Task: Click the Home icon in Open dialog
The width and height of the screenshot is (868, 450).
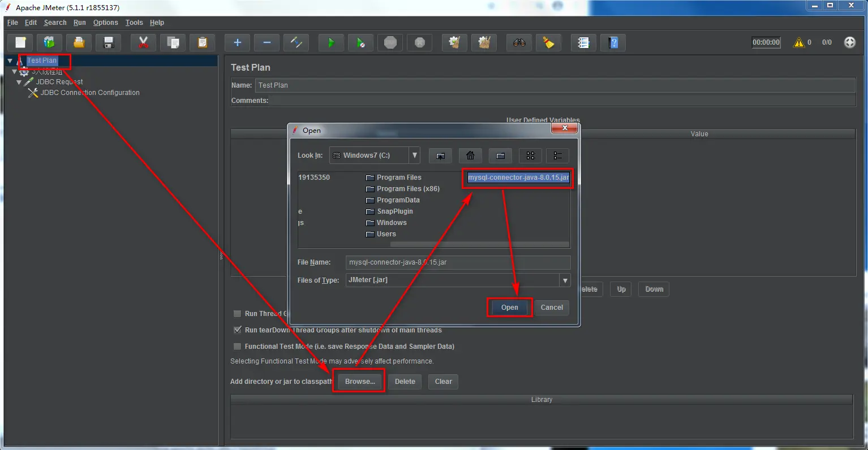Action: 470,155
